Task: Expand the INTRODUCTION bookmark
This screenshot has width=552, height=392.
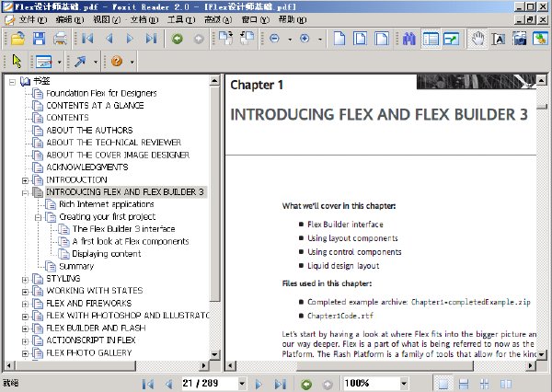Action: [x=25, y=180]
